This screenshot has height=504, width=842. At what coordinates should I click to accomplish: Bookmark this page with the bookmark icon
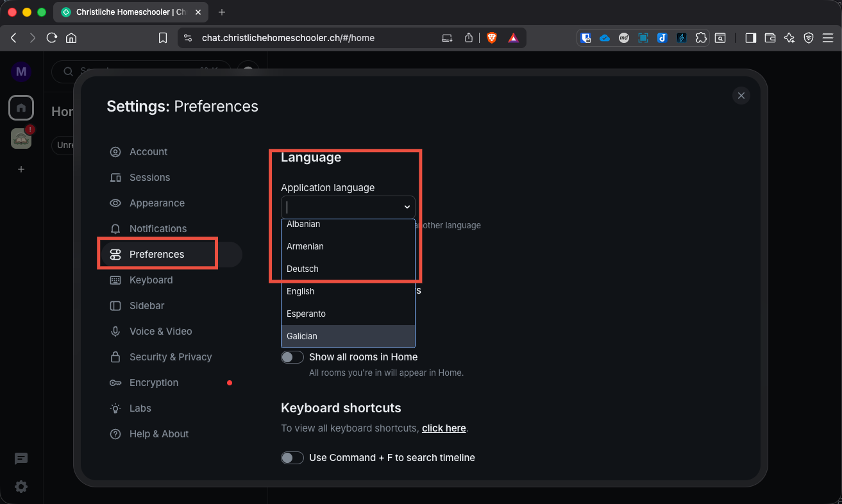(163, 38)
